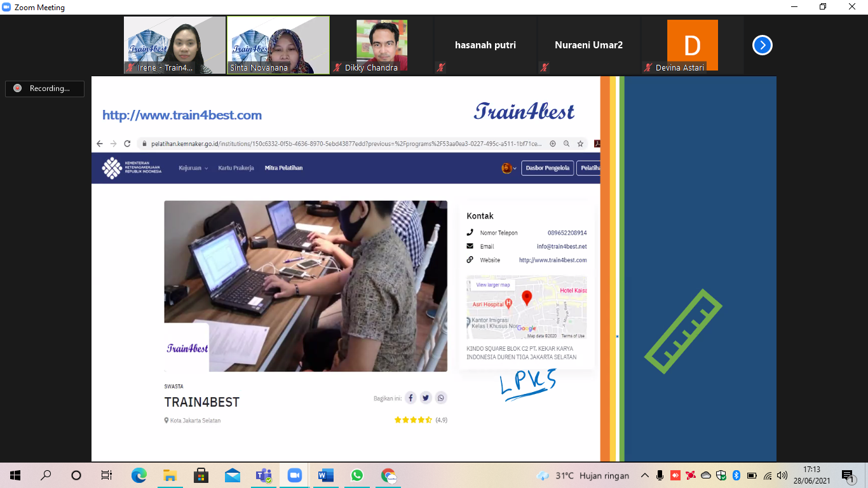
Task: Open the View larger map link
Action: [493, 285]
